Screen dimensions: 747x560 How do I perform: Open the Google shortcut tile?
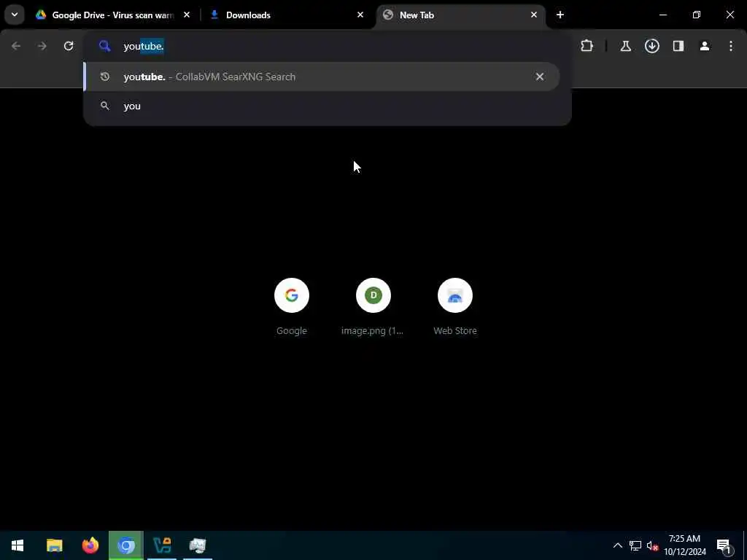pyautogui.click(x=292, y=295)
